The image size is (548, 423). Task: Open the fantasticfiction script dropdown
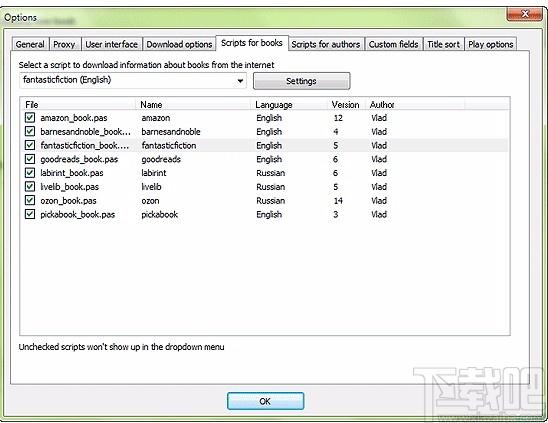pos(133,80)
